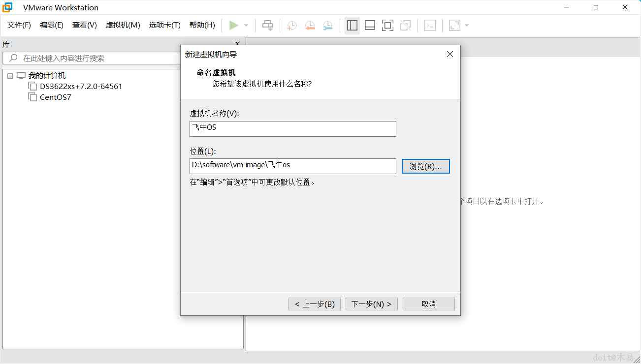
Task: Click the library search box
Action: point(89,57)
